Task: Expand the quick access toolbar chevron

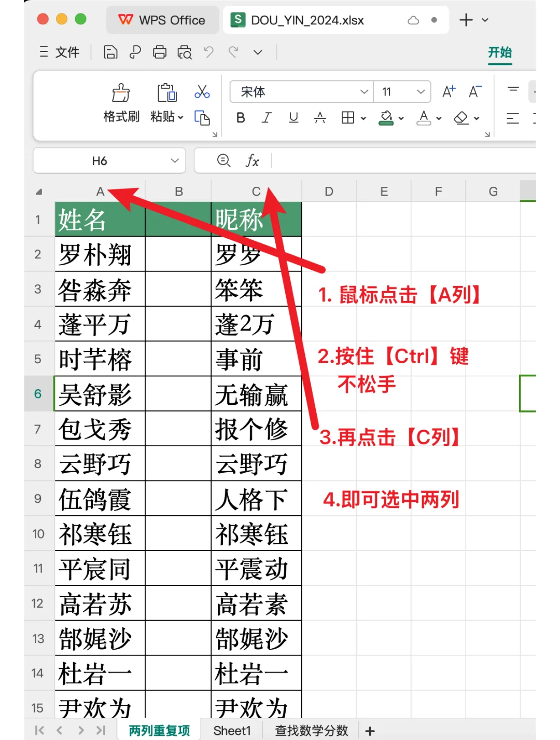Action: point(258,52)
